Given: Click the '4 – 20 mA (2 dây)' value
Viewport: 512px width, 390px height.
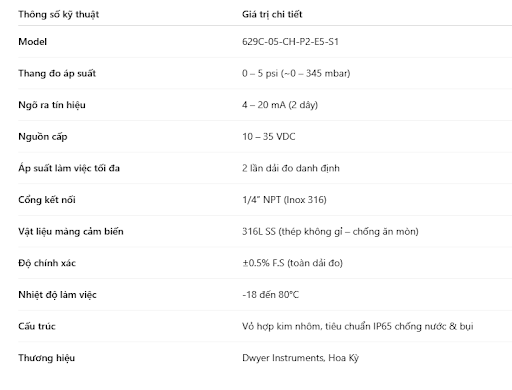Looking at the screenshot, I should (x=280, y=105).
